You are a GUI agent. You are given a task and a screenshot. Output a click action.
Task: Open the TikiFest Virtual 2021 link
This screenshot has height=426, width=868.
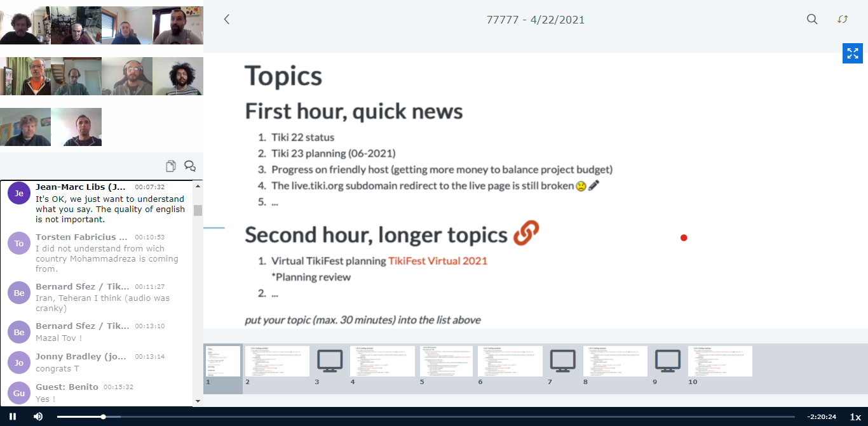pyautogui.click(x=438, y=261)
